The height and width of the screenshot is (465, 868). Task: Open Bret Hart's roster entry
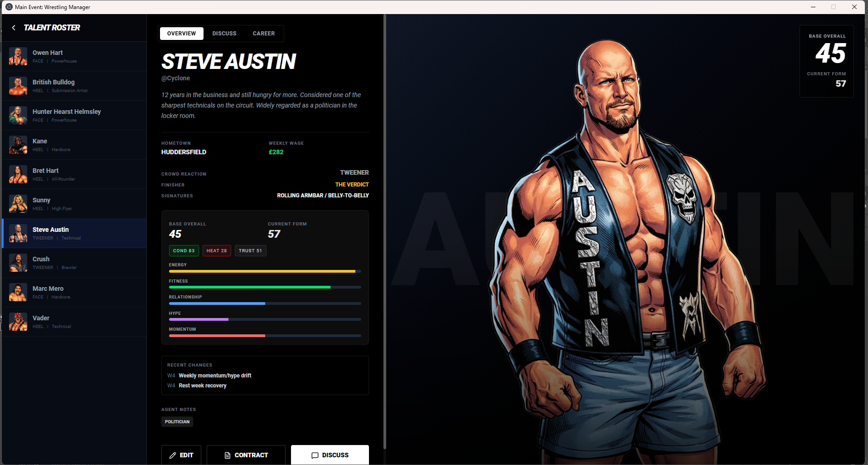click(74, 174)
